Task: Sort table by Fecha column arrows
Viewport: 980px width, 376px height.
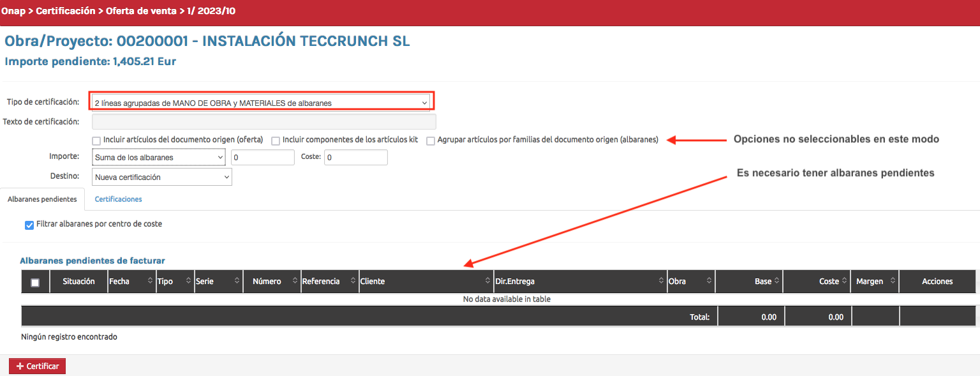Action: [151, 282]
